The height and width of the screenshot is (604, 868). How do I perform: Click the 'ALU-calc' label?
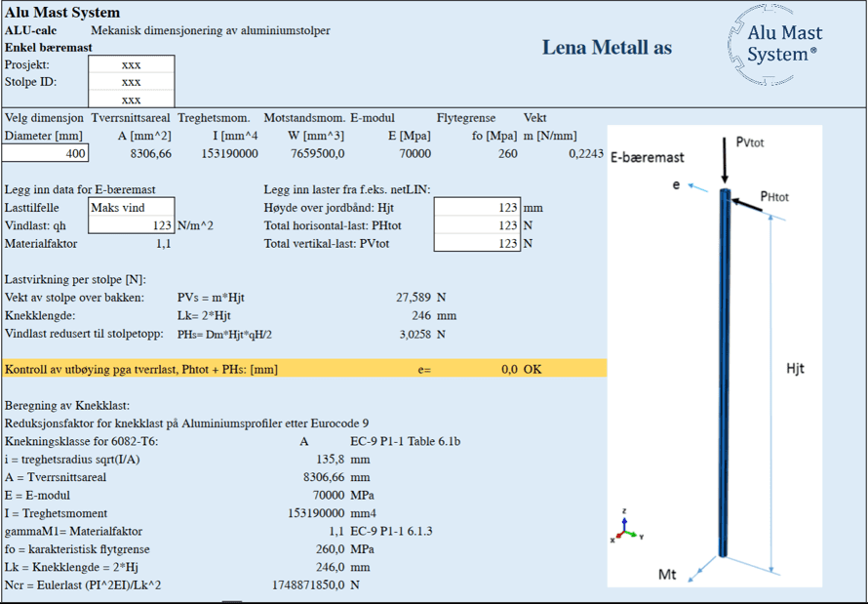(x=30, y=30)
